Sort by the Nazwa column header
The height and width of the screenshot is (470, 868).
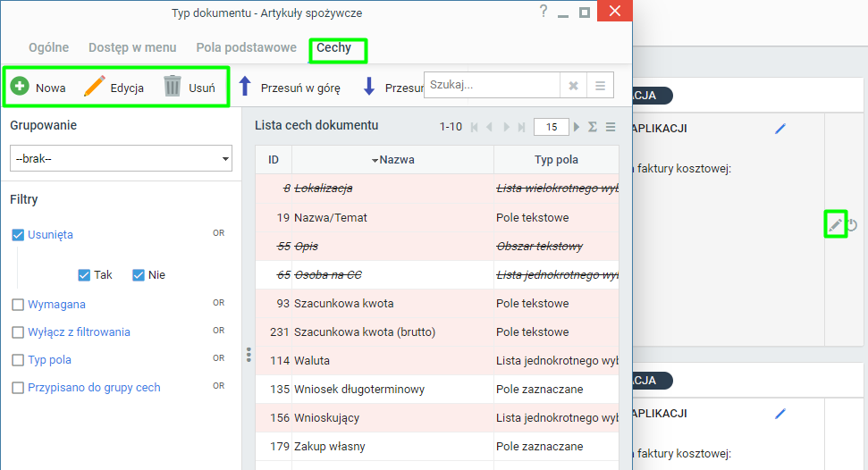pyautogui.click(x=393, y=160)
